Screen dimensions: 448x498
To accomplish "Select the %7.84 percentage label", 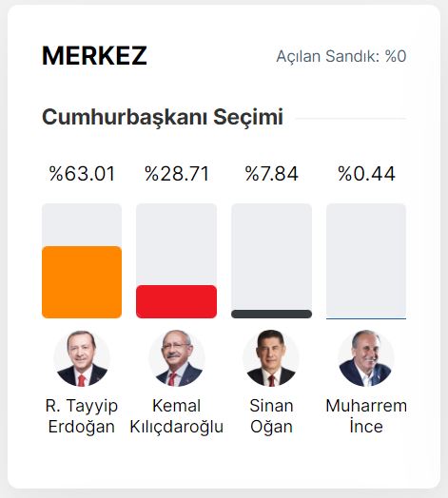I will click(271, 174).
